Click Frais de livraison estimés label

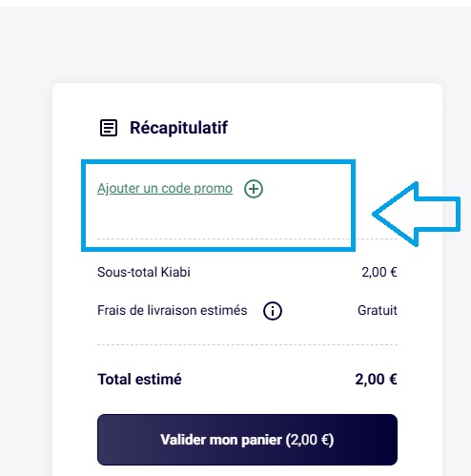(x=172, y=310)
